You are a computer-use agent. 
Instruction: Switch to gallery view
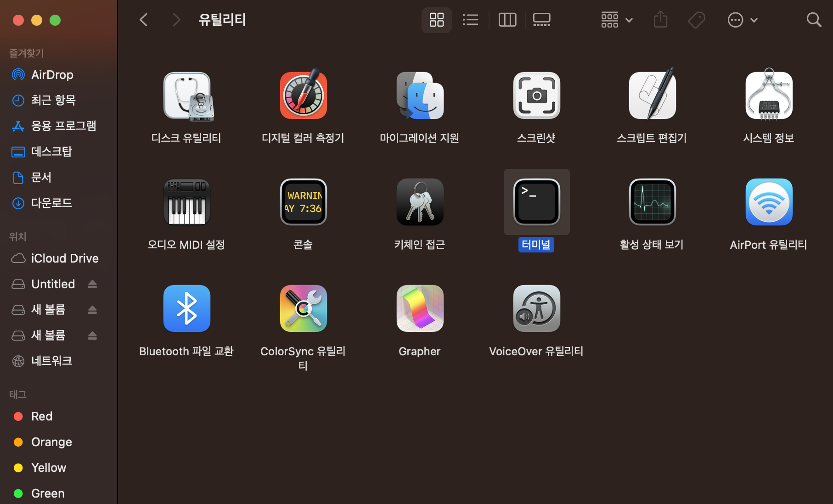[542, 20]
